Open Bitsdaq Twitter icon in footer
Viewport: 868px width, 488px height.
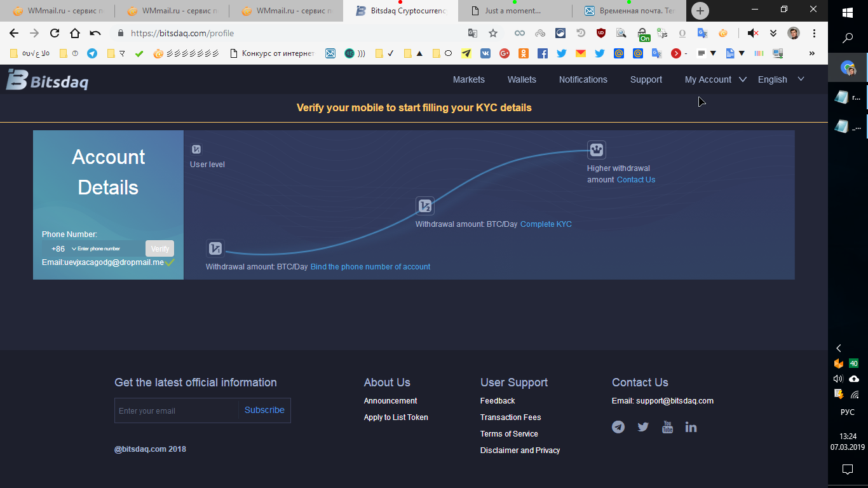(x=643, y=427)
